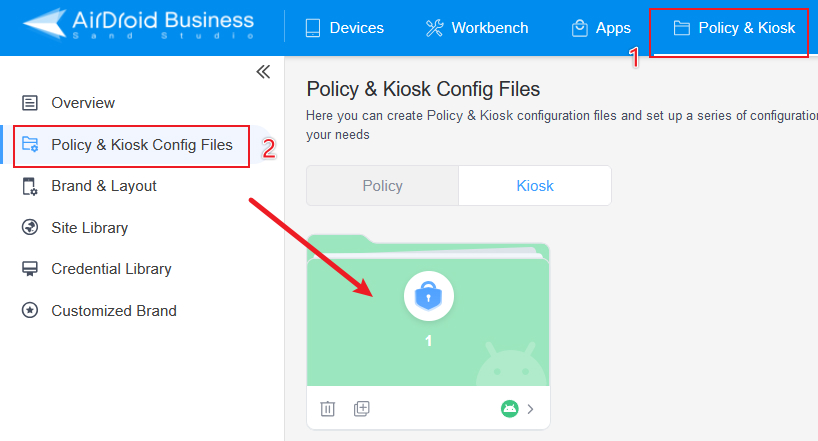Screen dimensions: 818x441
Task: Click the AirDroid Business logo
Action: 139,25
